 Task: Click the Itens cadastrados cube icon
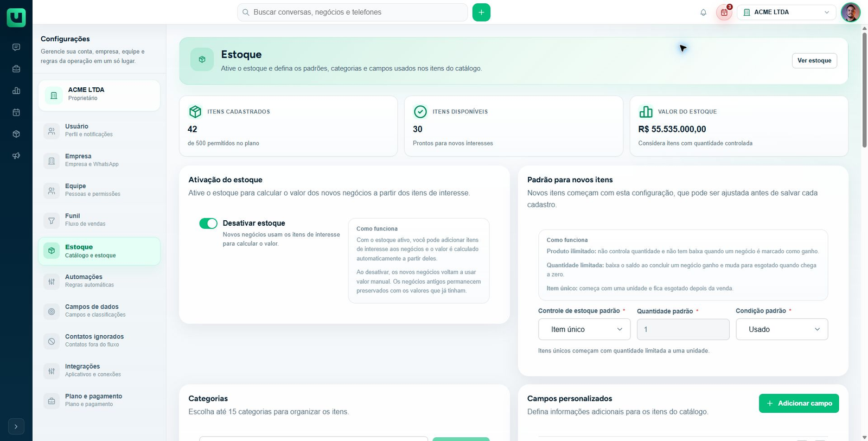click(x=195, y=112)
